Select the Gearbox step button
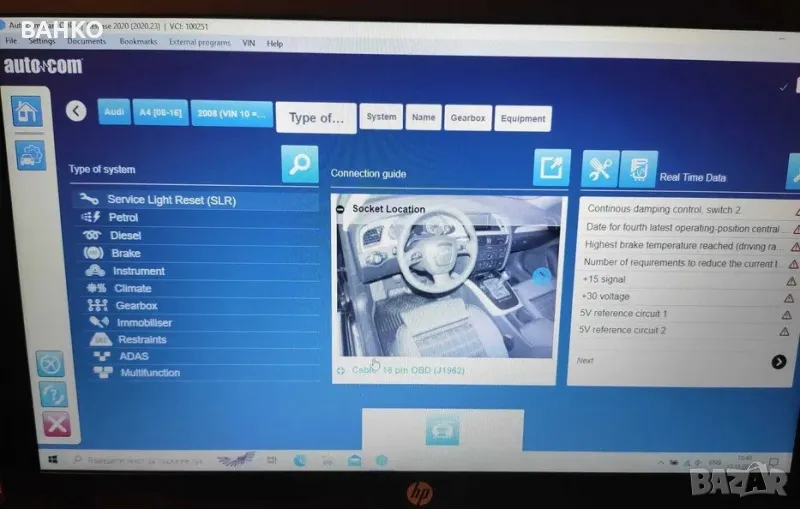 click(468, 118)
